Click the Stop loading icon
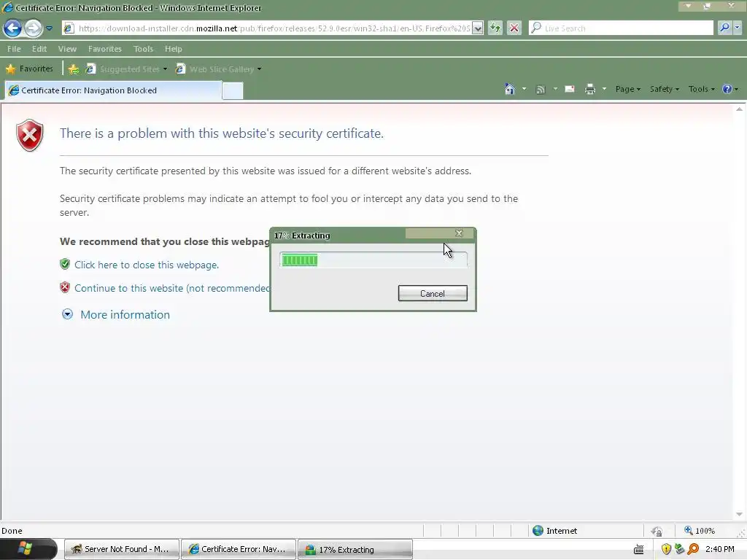 click(x=514, y=28)
